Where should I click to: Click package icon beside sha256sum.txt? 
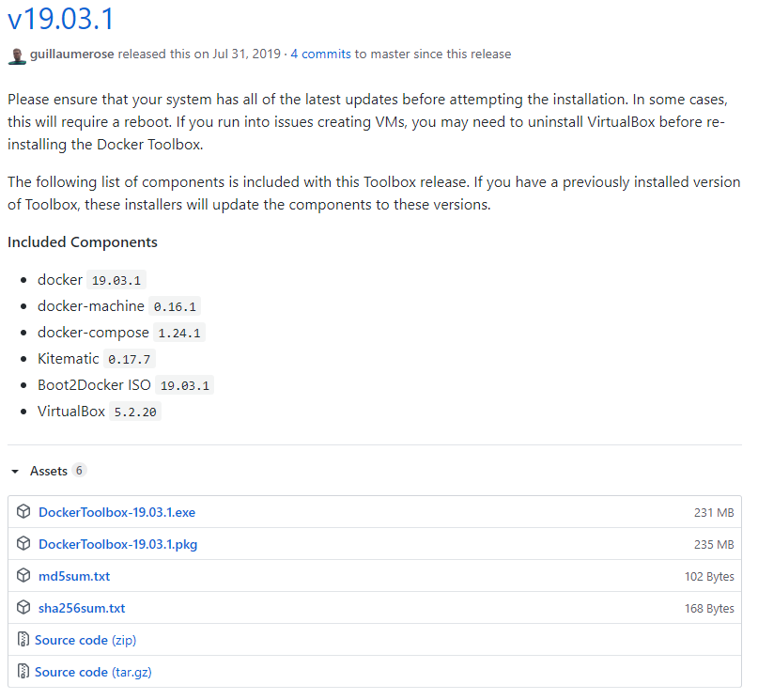coord(23,608)
